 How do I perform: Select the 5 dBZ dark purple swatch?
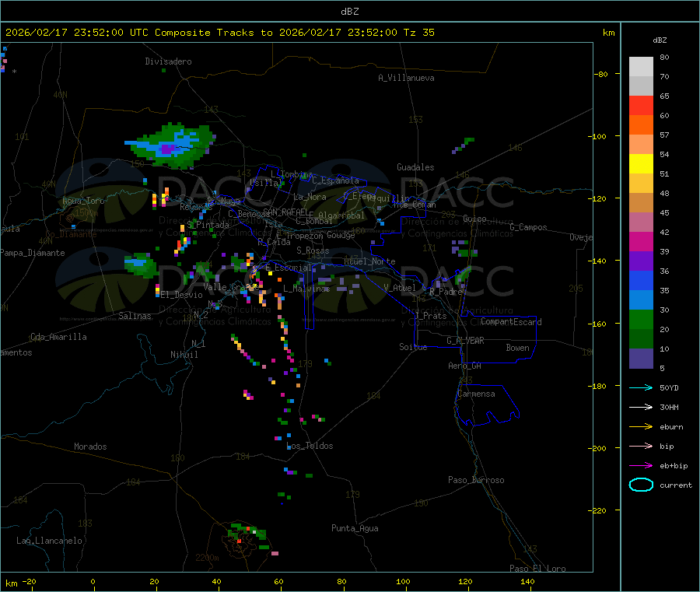(641, 359)
